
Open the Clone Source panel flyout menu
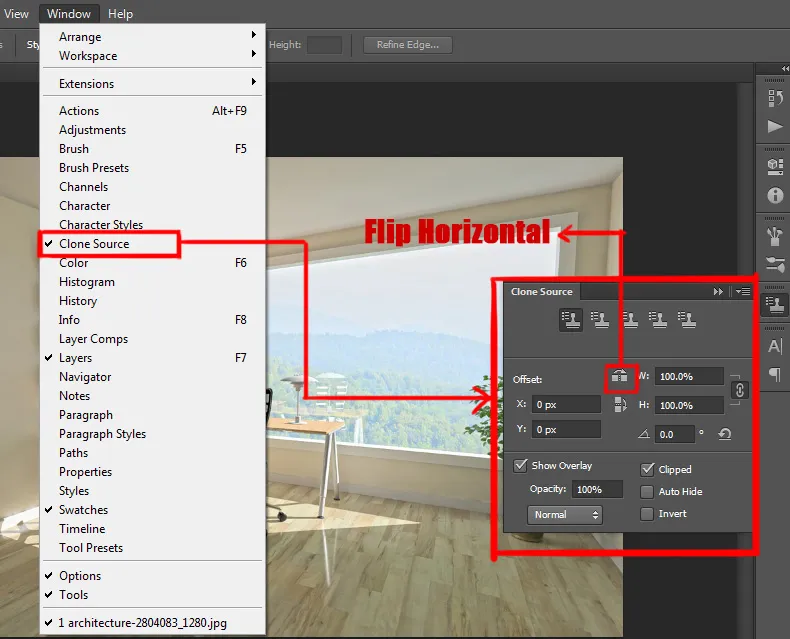tap(743, 291)
